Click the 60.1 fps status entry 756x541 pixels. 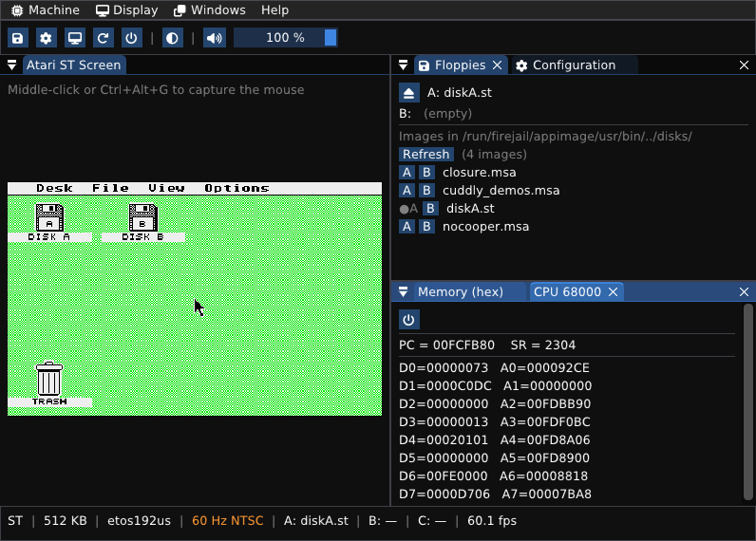pyautogui.click(x=492, y=521)
